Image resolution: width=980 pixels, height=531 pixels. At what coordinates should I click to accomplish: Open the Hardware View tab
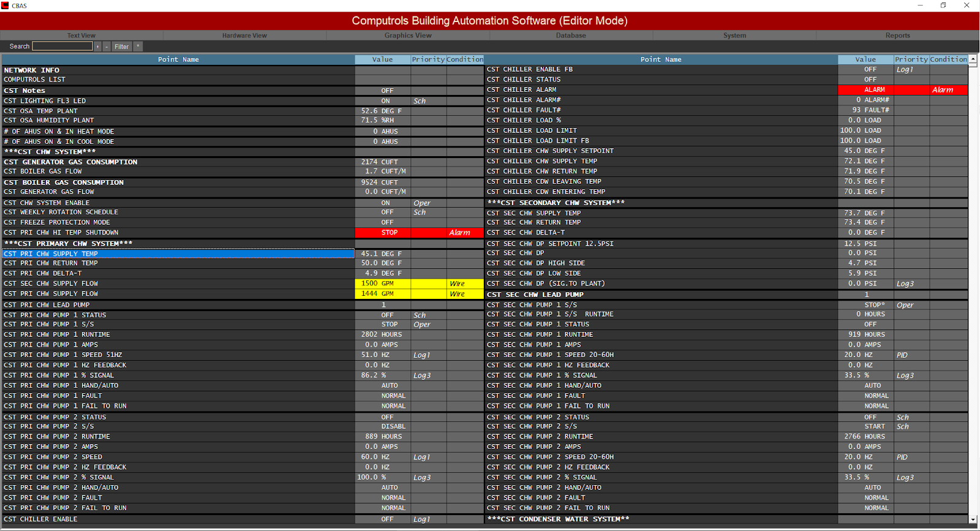click(244, 36)
